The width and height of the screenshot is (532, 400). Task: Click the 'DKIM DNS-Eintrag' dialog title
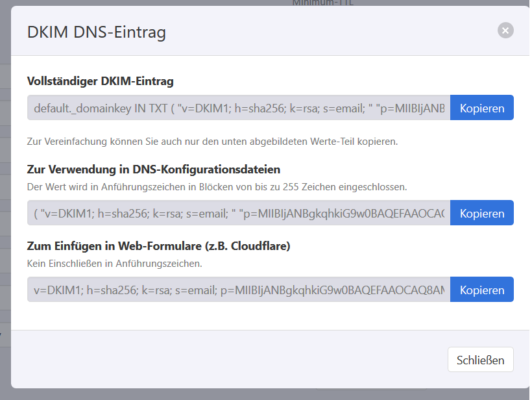pos(97,32)
